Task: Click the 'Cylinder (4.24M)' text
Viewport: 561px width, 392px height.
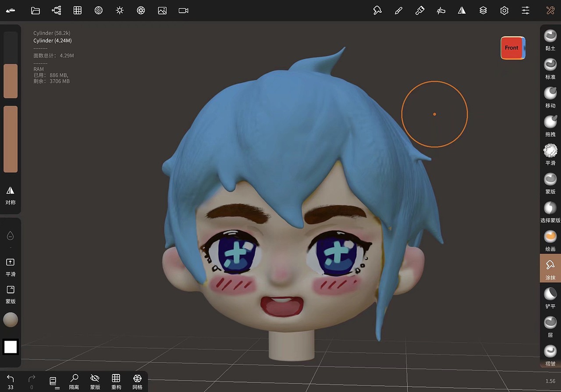Action: click(53, 40)
